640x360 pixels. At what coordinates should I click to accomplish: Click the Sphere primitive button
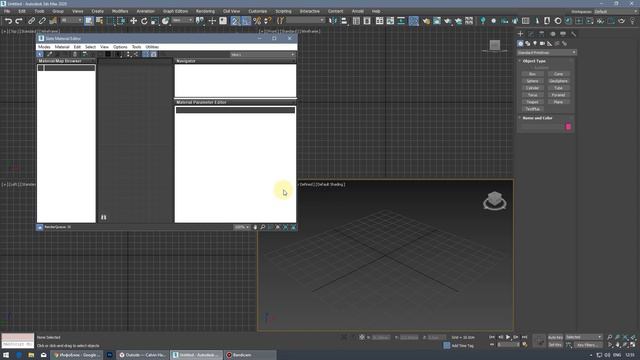click(532, 81)
